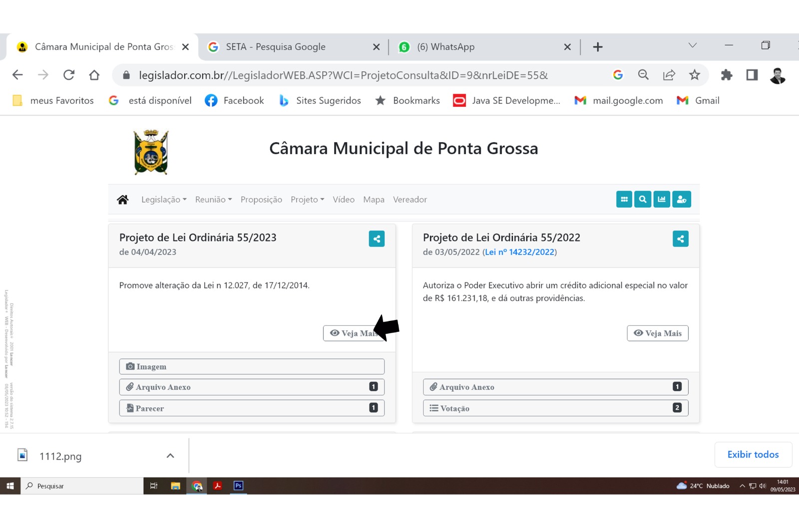Screen dimensions: 799x532
Task: Expand Parecer for project 55/2023
Action: click(251, 408)
